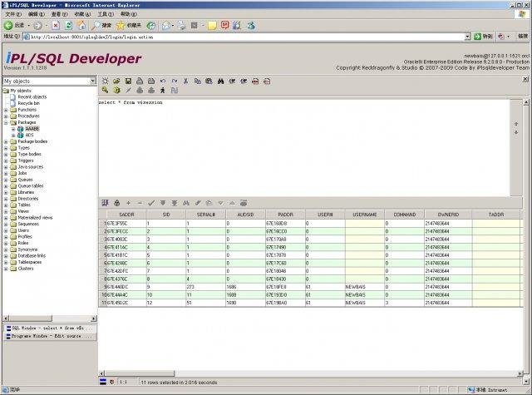The width and height of the screenshot is (532, 395).
Task: Click the Go button beside the address bar
Action: pos(483,37)
